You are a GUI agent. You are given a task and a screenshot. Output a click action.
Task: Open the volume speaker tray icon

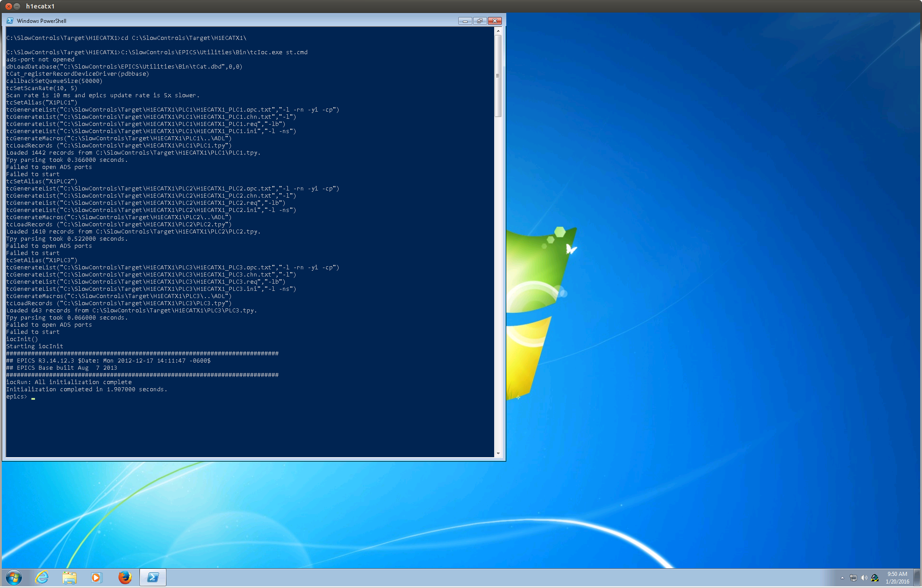864,578
